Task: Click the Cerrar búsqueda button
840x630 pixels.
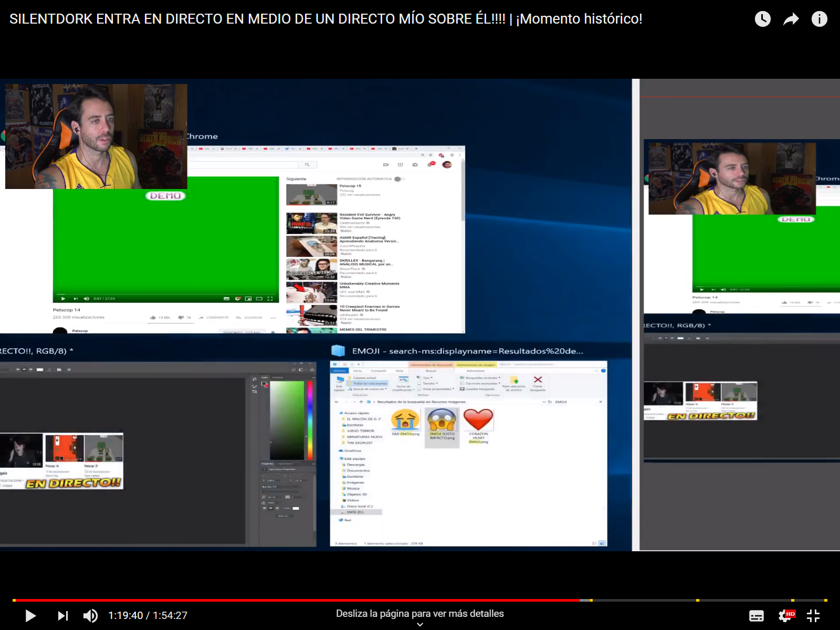Action: click(x=538, y=382)
